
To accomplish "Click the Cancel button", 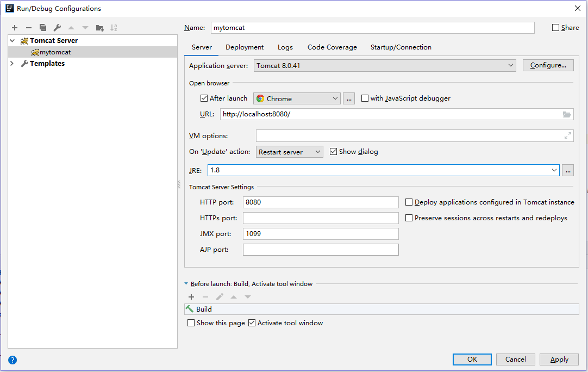I will pyautogui.click(x=515, y=359).
